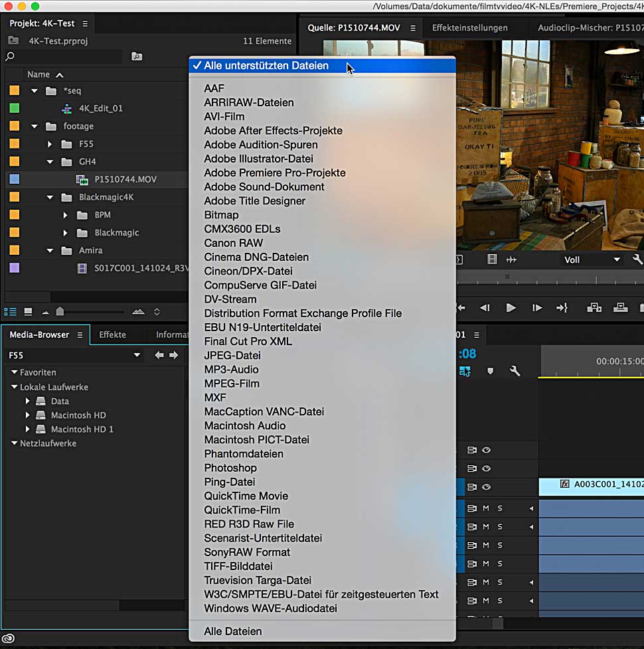Click the Insert button in source monitor
This screenshot has height=649, width=644.
point(594,307)
